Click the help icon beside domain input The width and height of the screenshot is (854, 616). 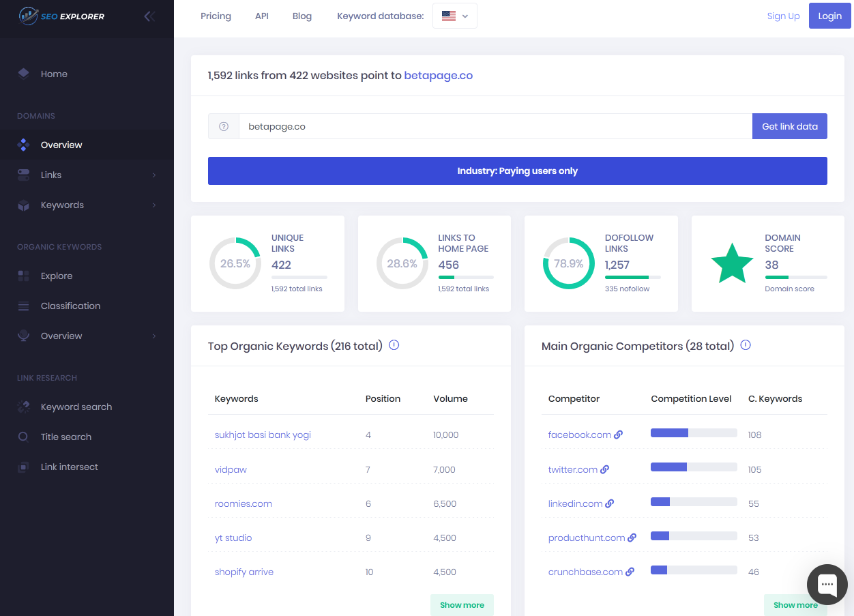[224, 126]
